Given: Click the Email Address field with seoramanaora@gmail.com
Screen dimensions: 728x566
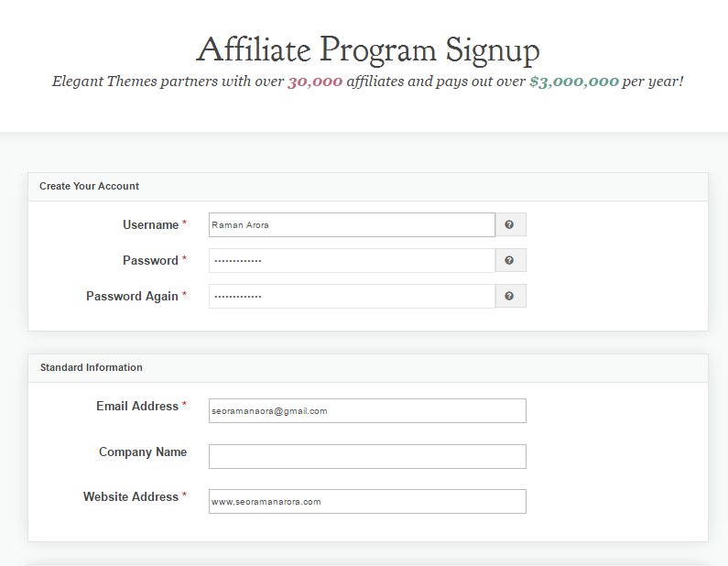Looking at the screenshot, I should (367, 411).
